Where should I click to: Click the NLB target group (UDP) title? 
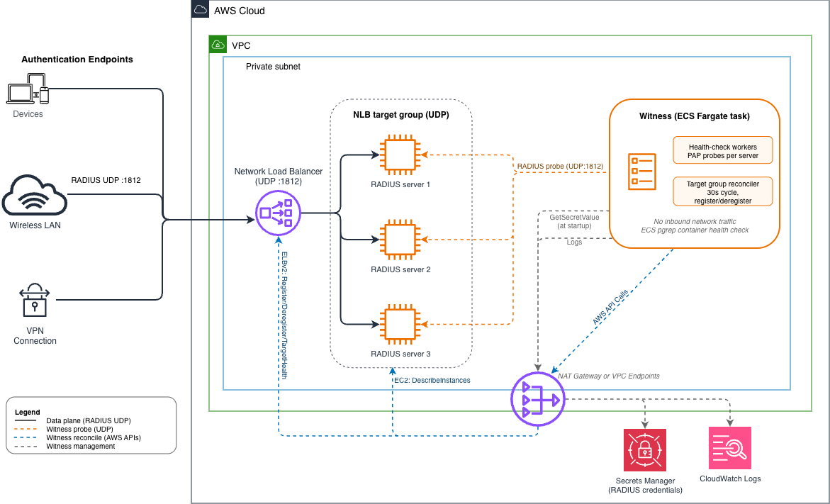(400, 114)
